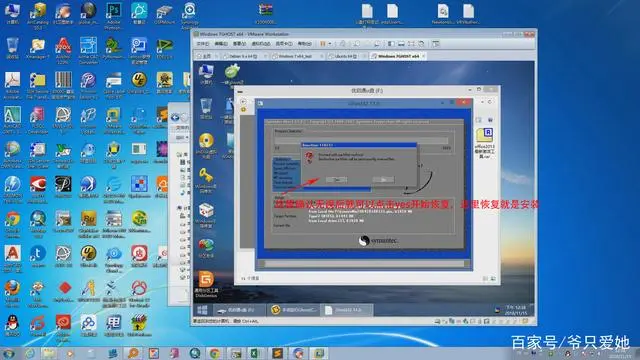
Task: Open the VMware File menu
Action: tap(202, 44)
